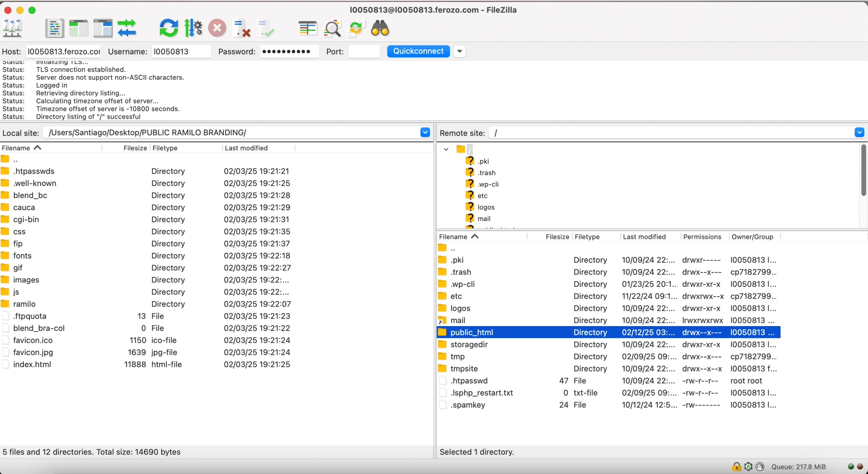
Task: Toggle message log display icon
Action: click(x=54, y=29)
